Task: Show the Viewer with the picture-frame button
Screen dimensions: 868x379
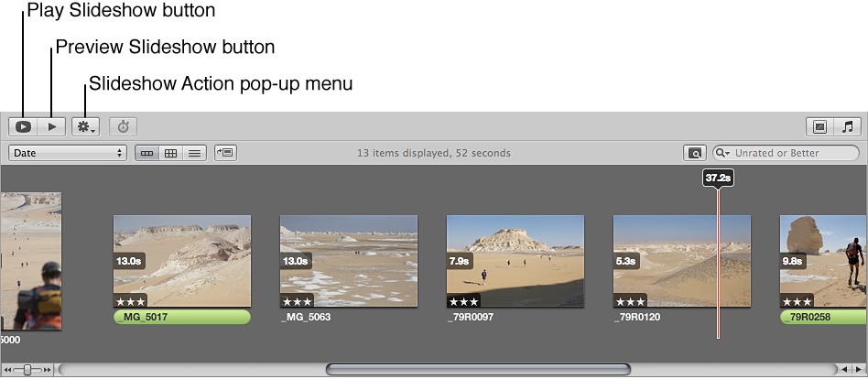Action: [819, 126]
